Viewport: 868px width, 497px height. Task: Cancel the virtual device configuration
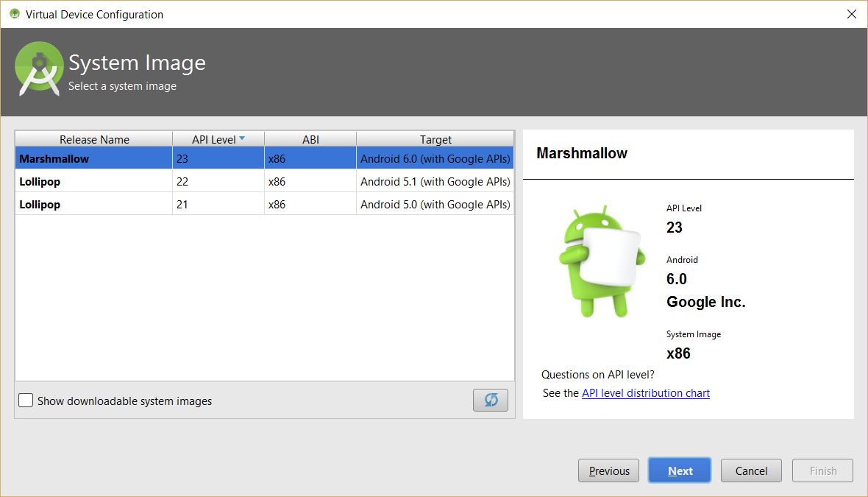(x=751, y=470)
